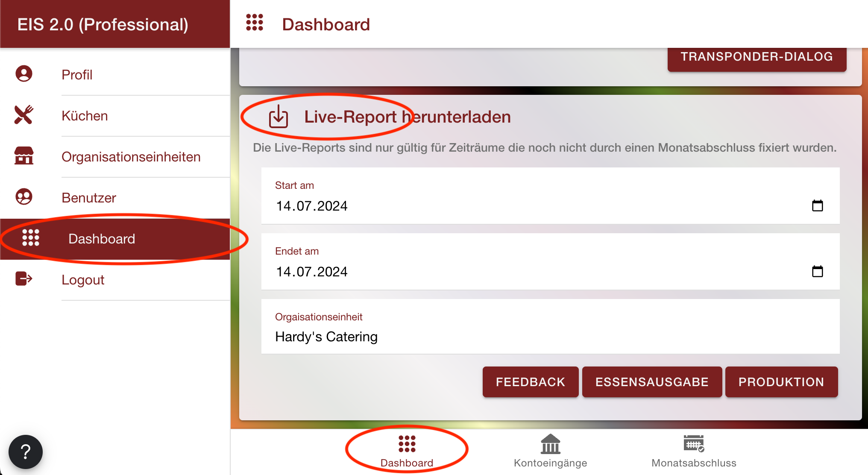Select Dashboard in bottom navigation
Viewport: 868px width, 475px height.
407,451
